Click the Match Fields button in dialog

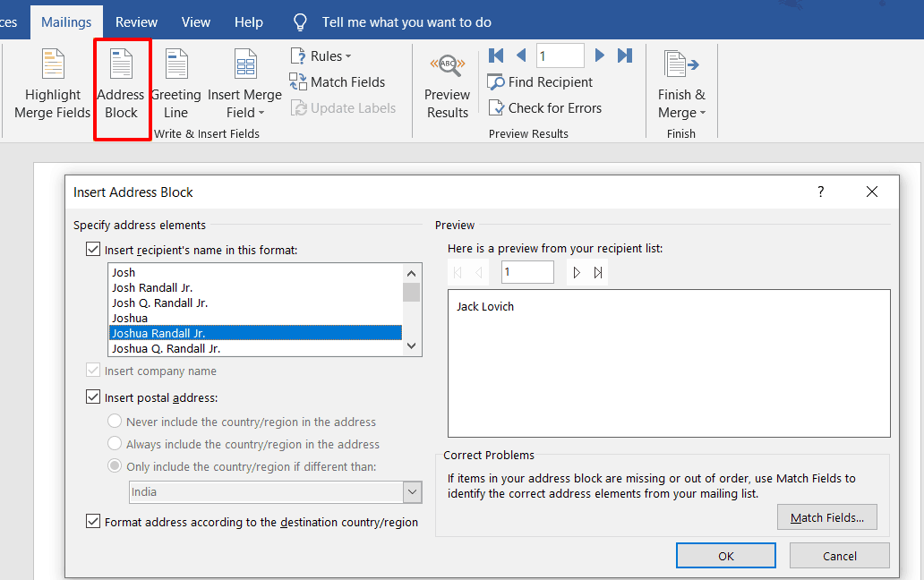pyautogui.click(x=826, y=516)
